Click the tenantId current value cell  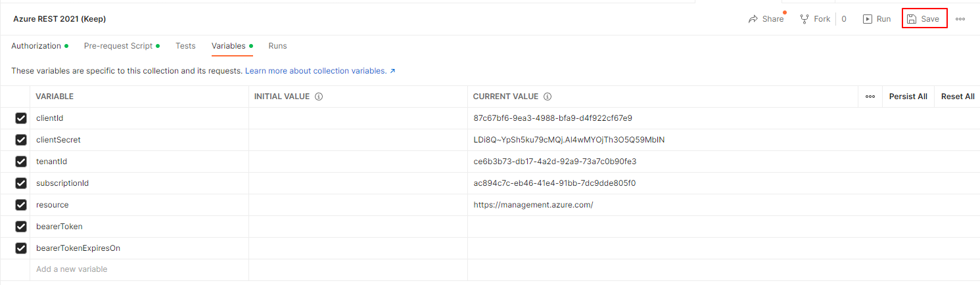(x=724, y=162)
